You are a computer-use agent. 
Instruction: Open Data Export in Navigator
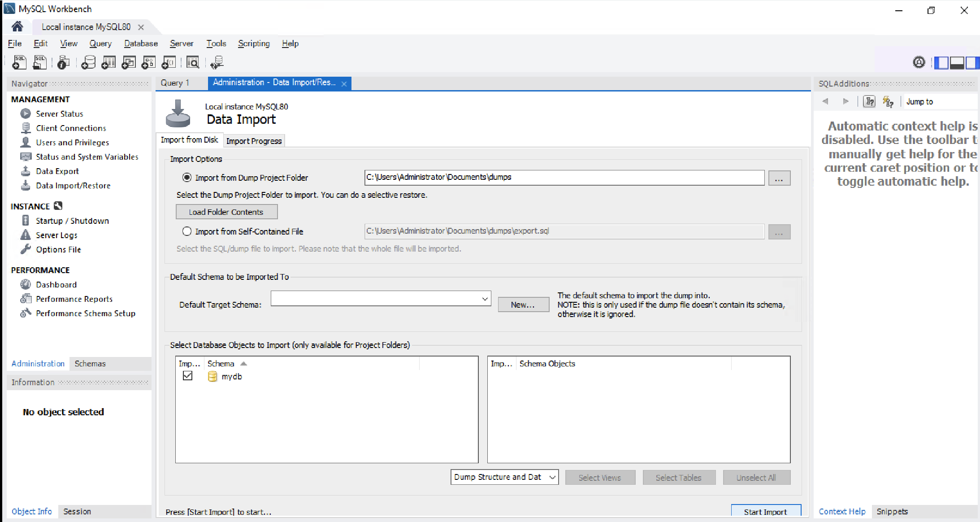point(57,171)
